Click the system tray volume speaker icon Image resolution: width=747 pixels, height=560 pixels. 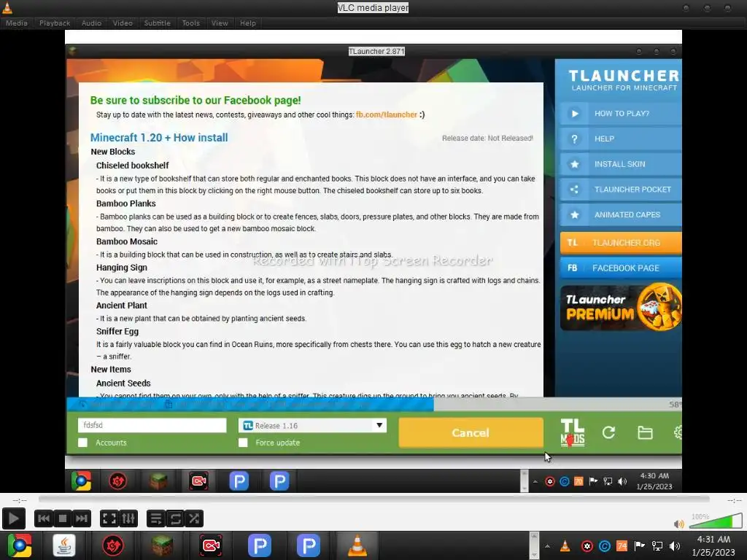click(675, 545)
